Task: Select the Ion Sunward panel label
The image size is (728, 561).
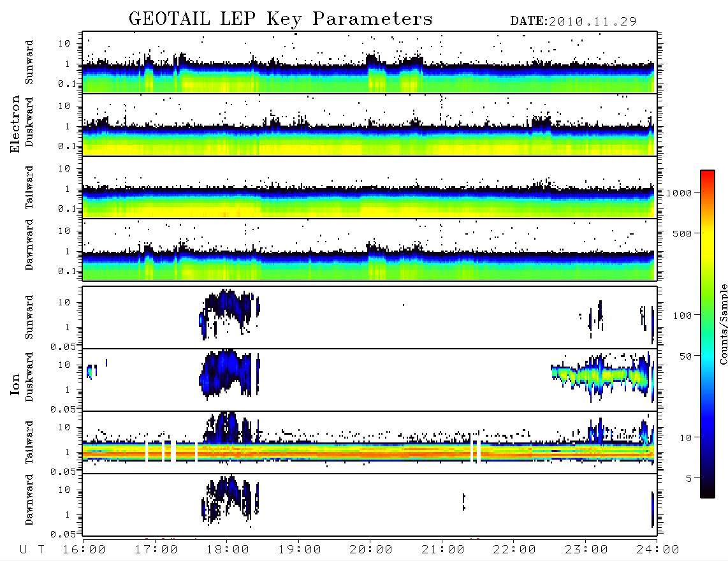Action: click(x=29, y=317)
